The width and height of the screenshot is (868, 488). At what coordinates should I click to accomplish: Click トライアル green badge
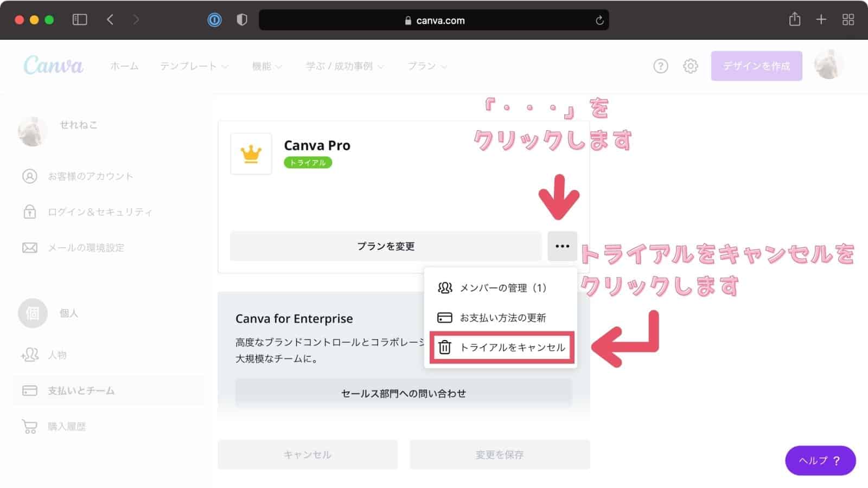308,163
